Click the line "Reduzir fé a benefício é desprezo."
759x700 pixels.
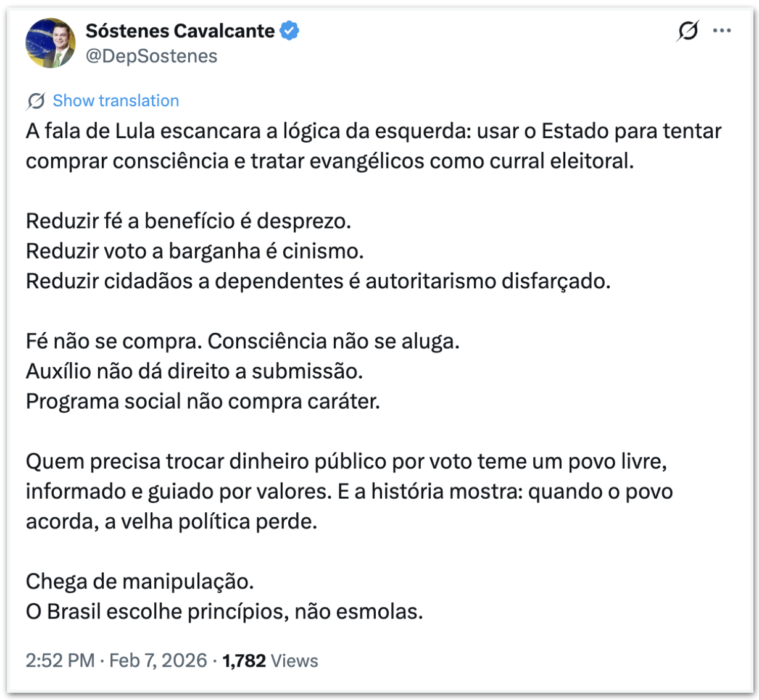coord(188,221)
